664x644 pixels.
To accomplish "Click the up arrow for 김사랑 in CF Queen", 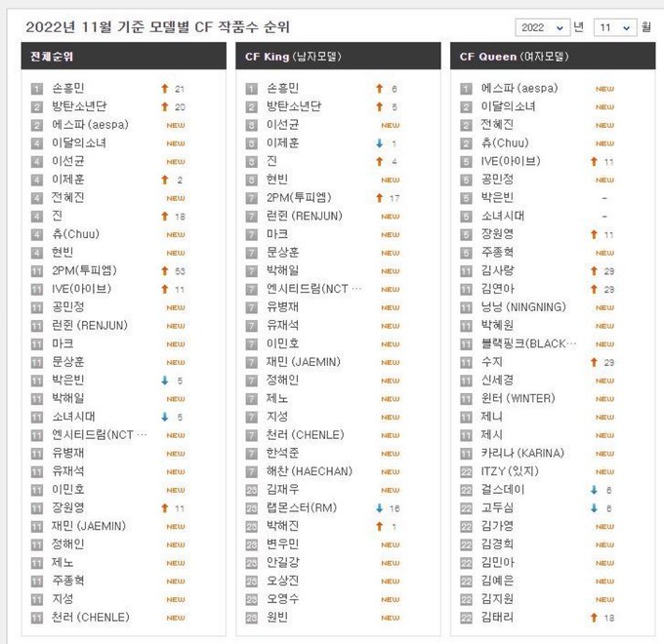I will (594, 271).
